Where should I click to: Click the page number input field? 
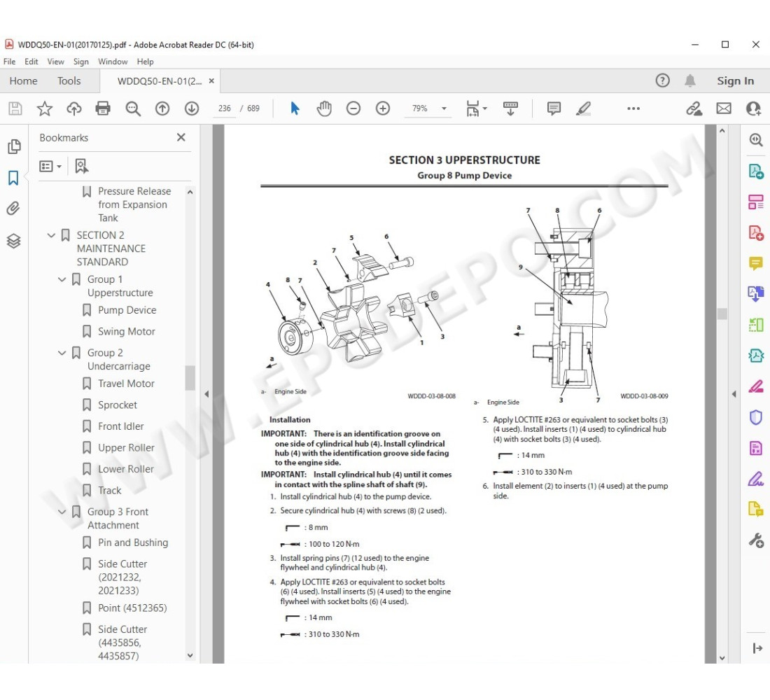(x=225, y=108)
